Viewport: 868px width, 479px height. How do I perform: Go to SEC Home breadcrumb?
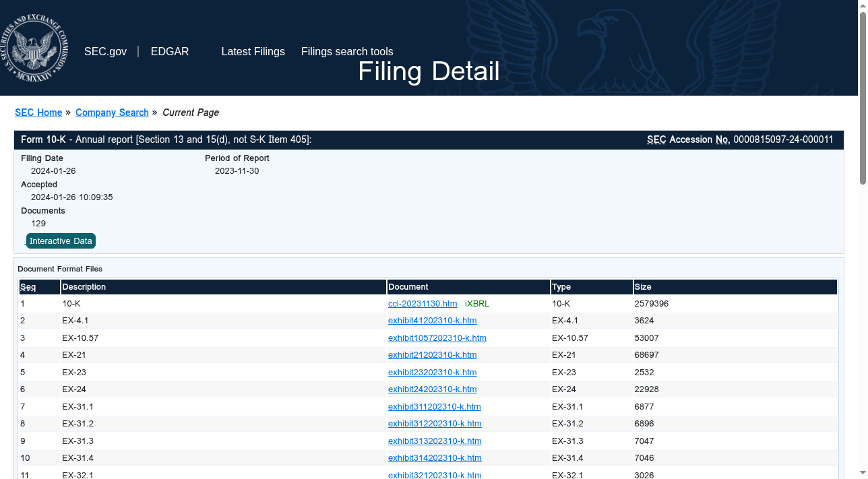tap(38, 113)
